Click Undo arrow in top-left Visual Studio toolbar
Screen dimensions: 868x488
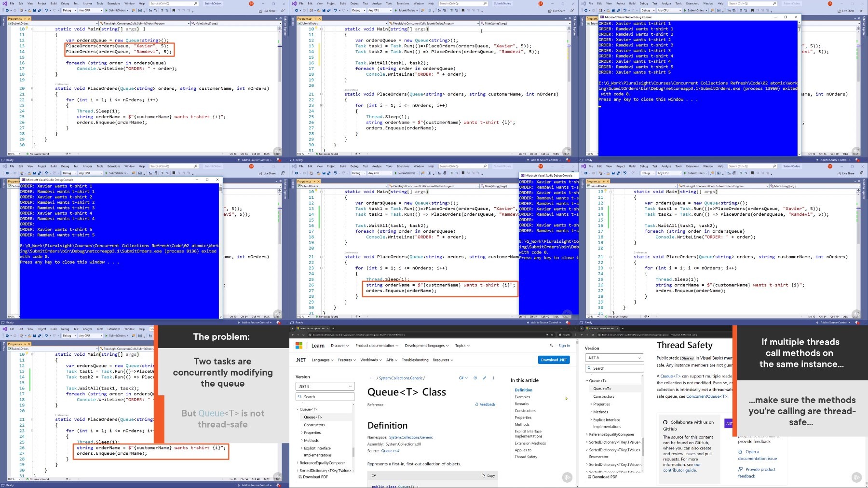pos(46,10)
